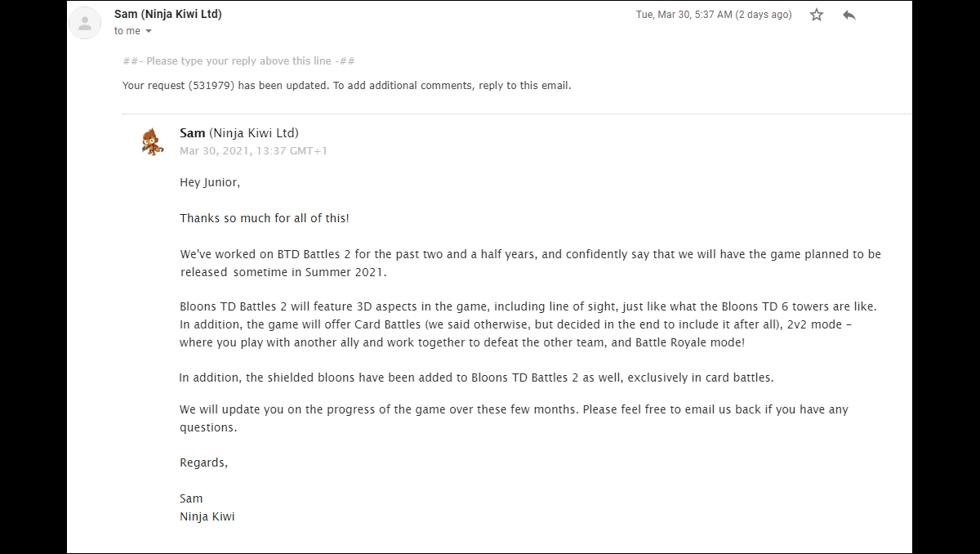Viewport: 980px width, 554px height.
Task: Expand the "to me" recipient details arrow
Action: click(x=149, y=31)
